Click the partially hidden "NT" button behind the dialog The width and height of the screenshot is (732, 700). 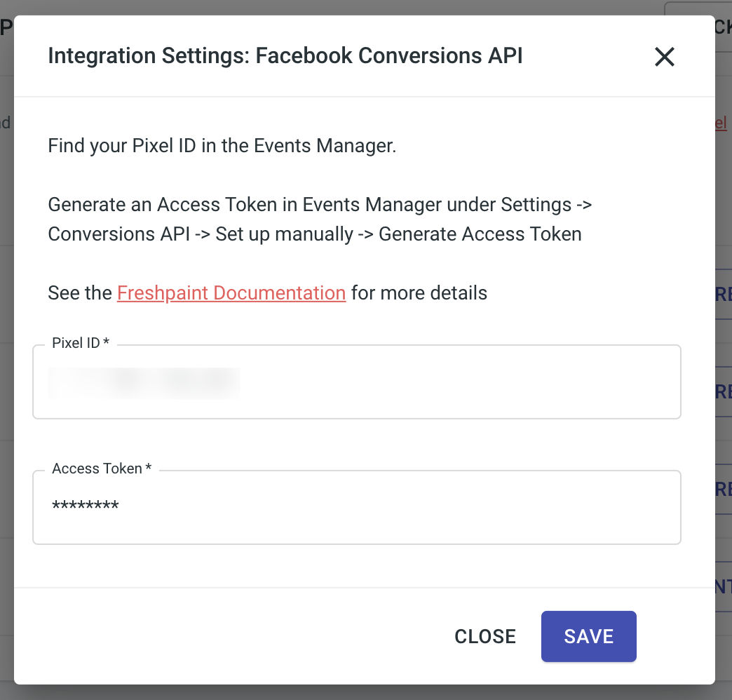[724, 586]
